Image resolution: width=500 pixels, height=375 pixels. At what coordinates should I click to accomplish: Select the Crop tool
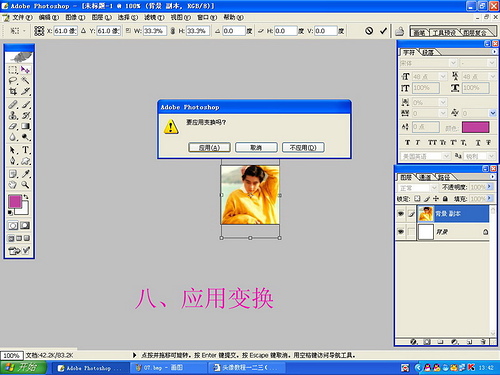pyautogui.click(x=13, y=91)
